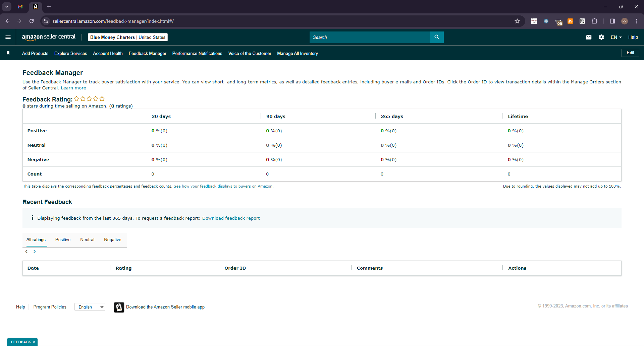The height and width of the screenshot is (346, 644).
Task: Click Download feedback report link
Action: point(231,218)
